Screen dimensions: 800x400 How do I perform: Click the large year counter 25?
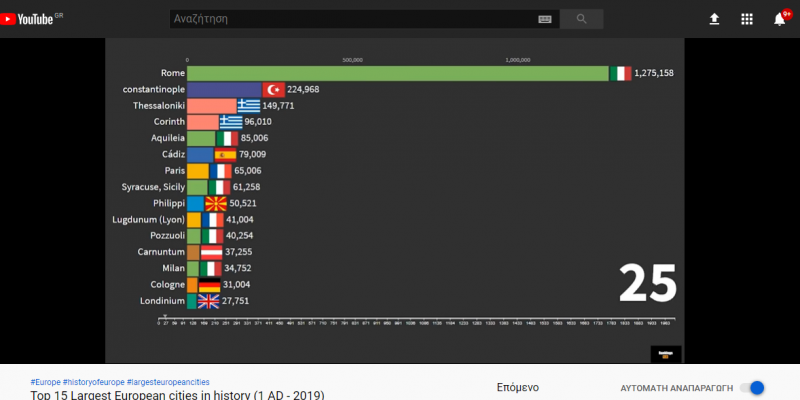647,284
